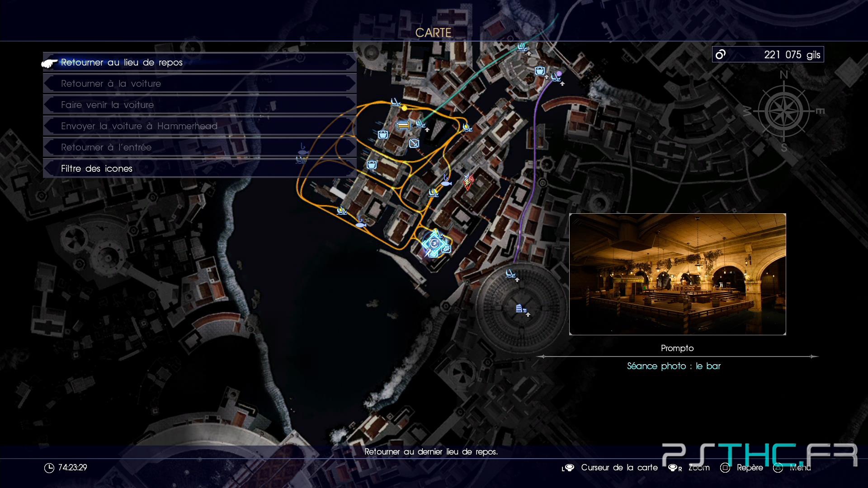
Task: Select the "74:23:29" playtime value
Action: pos(73,468)
